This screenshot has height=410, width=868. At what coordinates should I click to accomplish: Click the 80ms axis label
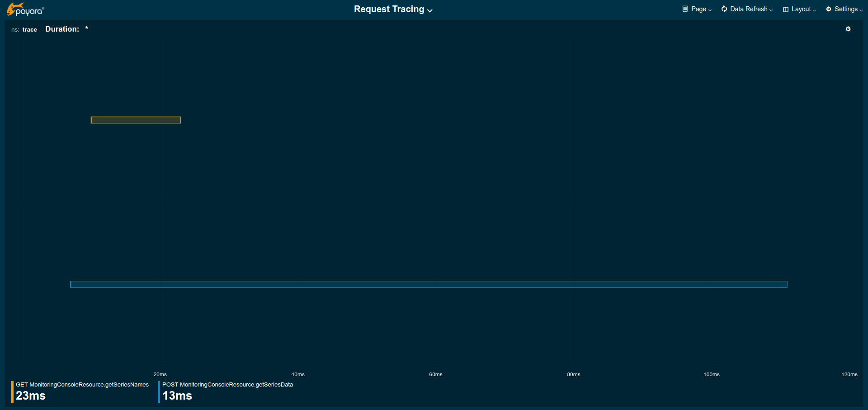(574, 374)
